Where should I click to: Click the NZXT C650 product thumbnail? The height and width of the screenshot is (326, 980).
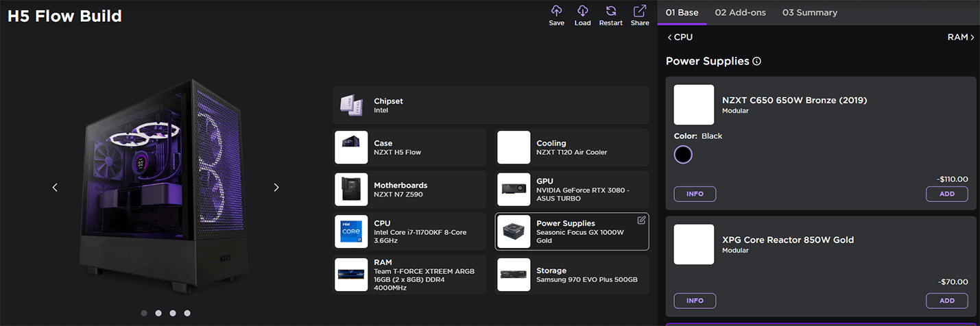[694, 105]
